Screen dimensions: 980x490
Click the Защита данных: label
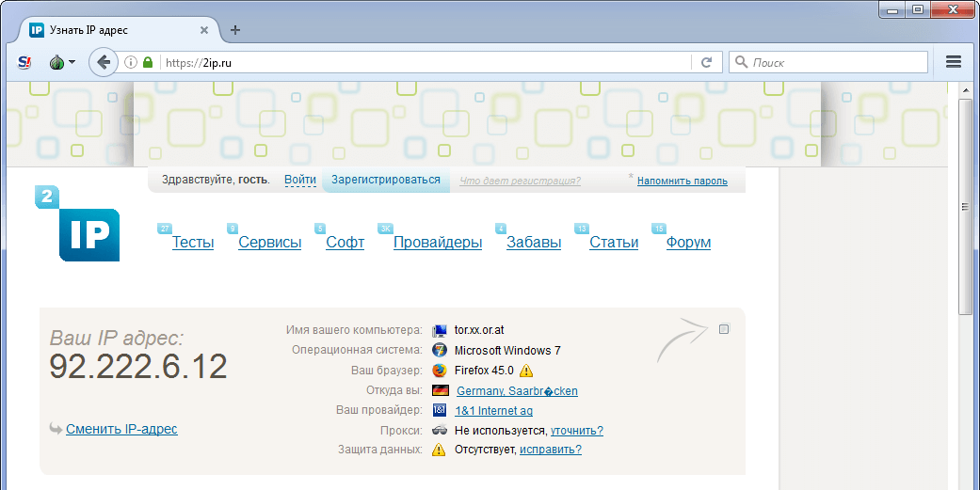coord(380,450)
